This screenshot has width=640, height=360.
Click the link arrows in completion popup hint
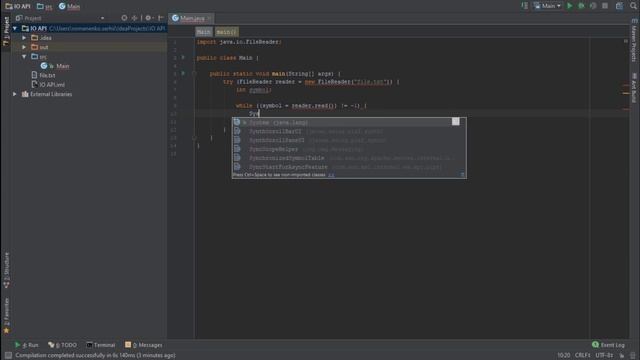click(x=331, y=175)
